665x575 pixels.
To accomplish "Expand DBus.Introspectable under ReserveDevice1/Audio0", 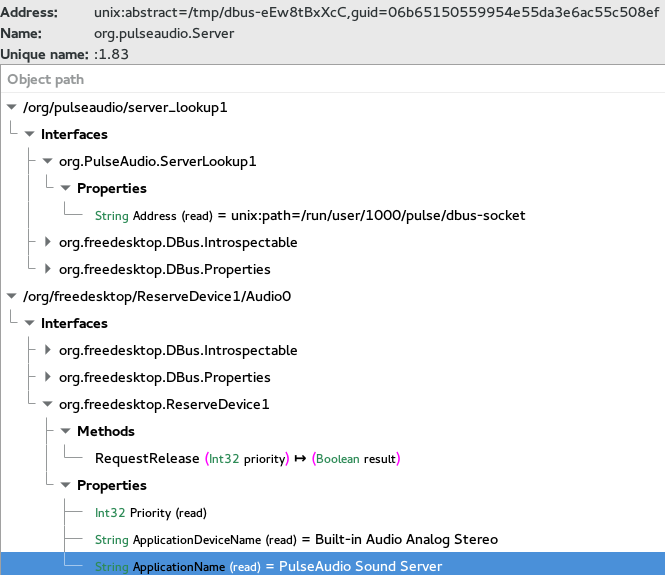I will tap(47, 350).
